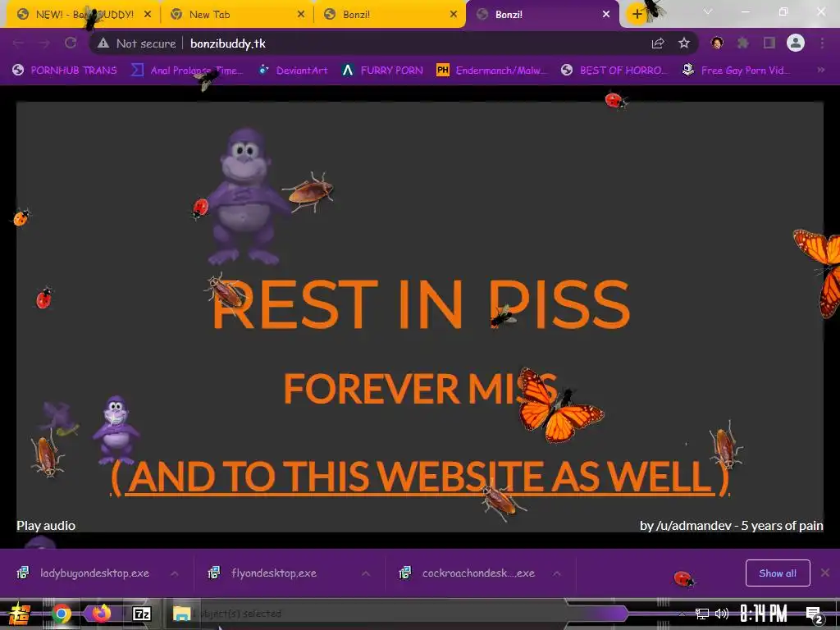Close the New Tab tab
The height and width of the screenshot is (630, 840).
[x=300, y=15]
